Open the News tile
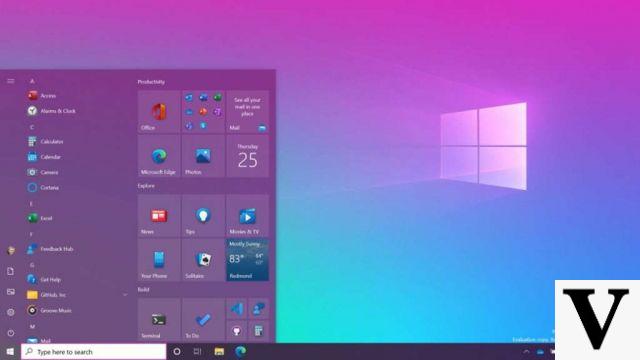This screenshot has height=360, width=640. coord(159,216)
